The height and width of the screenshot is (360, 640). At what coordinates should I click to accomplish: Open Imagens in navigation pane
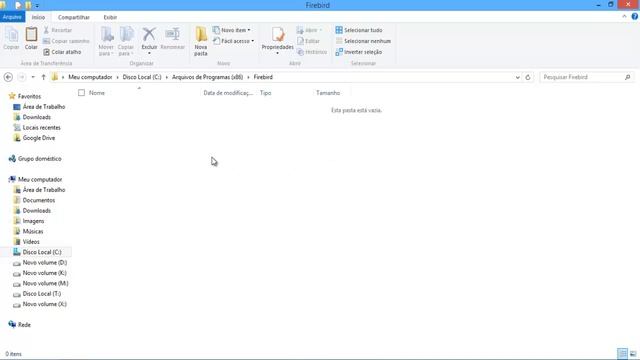(33, 221)
